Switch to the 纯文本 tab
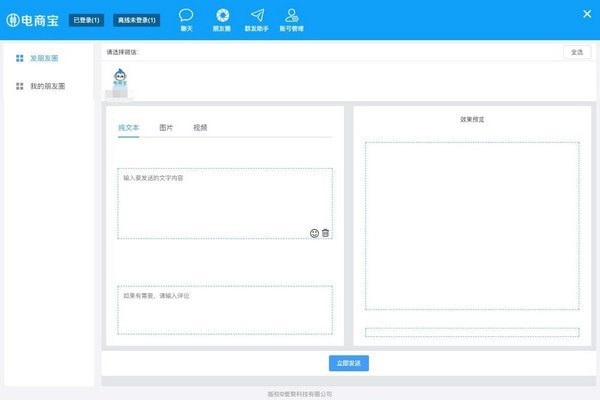 (x=128, y=128)
